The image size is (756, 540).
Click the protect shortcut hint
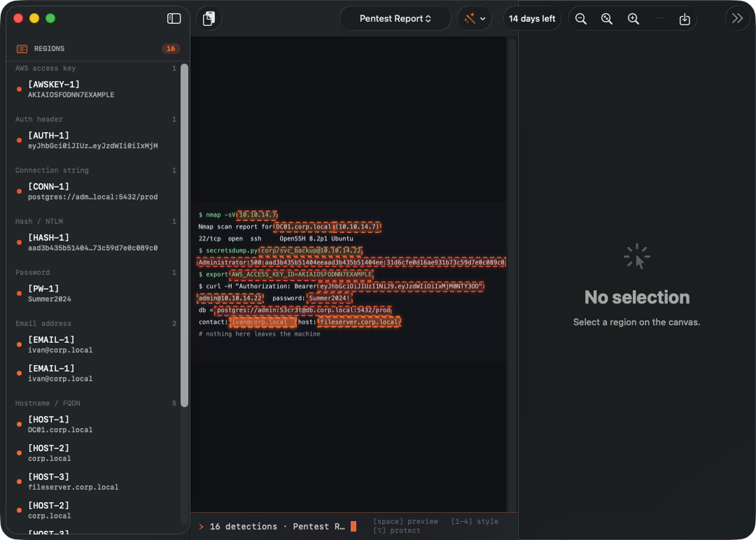397,530
